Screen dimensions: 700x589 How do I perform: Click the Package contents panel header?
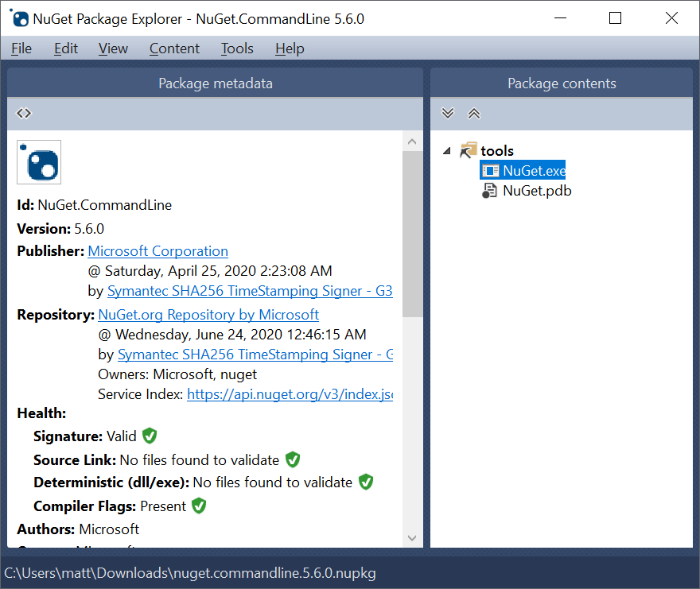click(x=562, y=83)
